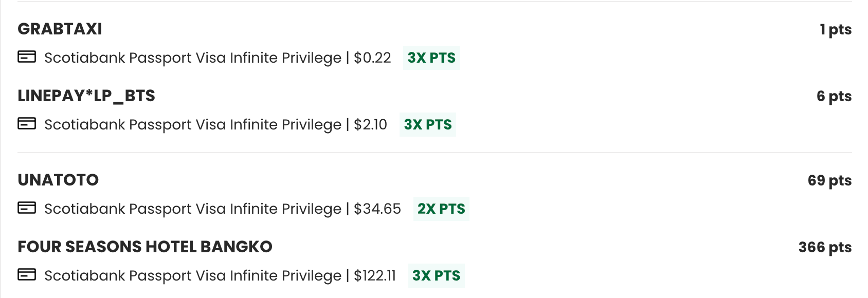Click the card icon under FOUR SEASONS HOTEL BANGKO

(x=26, y=275)
